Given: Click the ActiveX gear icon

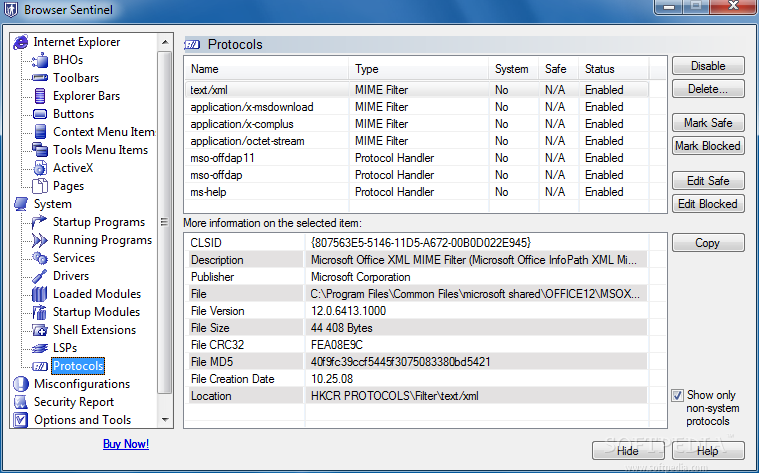Looking at the screenshot, I should pyautogui.click(x=40, y=168).
